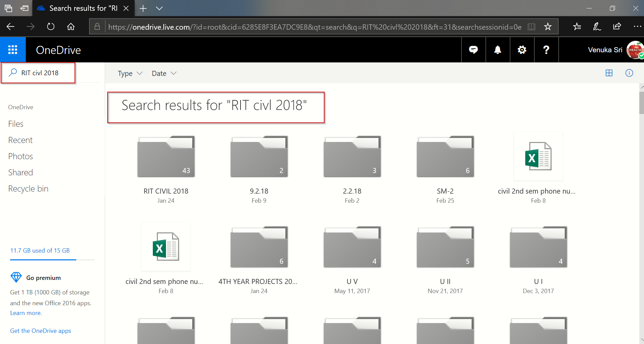The image size is (644, 344).
Task: Toggle the view layout icon
Action: coord(609,73)
